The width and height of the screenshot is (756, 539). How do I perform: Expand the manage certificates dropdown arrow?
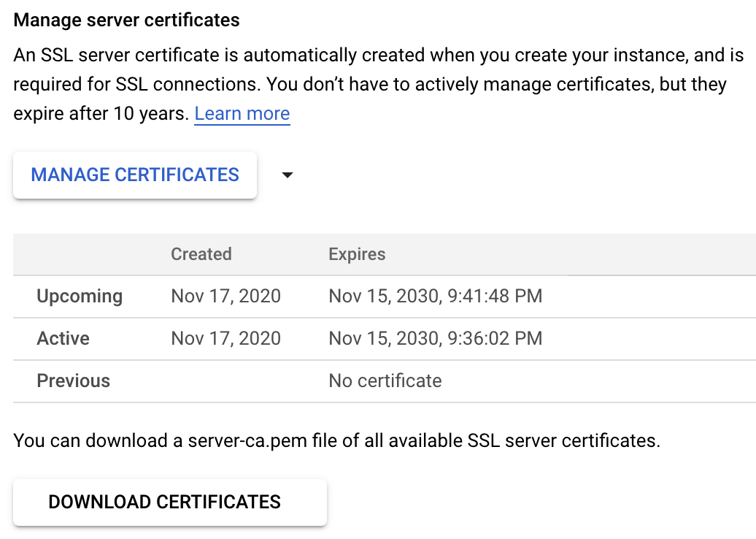pyautogui.click(x=287, y=175)
